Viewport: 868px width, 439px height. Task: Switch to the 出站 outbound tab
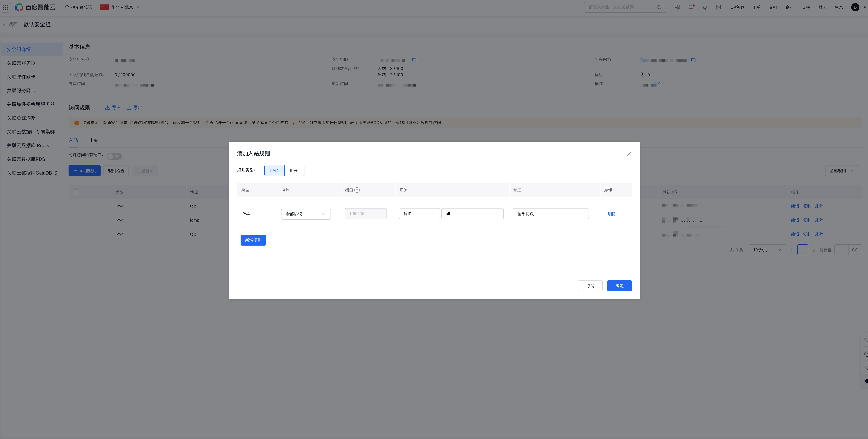(94, 140)
